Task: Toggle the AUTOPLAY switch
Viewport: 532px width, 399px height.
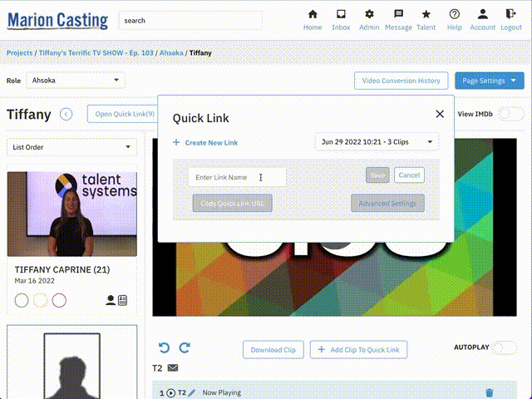Action: [x=505, y=347]
